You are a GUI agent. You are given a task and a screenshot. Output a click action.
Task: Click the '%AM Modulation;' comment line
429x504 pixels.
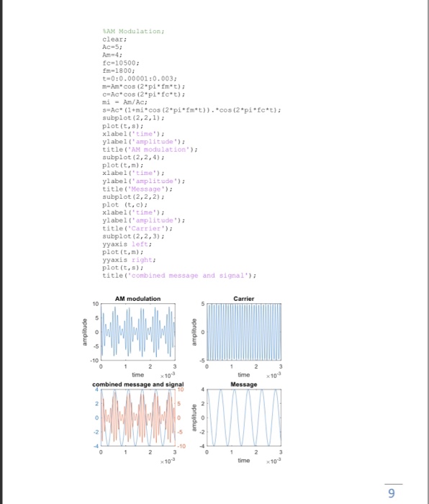tap(133, 31)
